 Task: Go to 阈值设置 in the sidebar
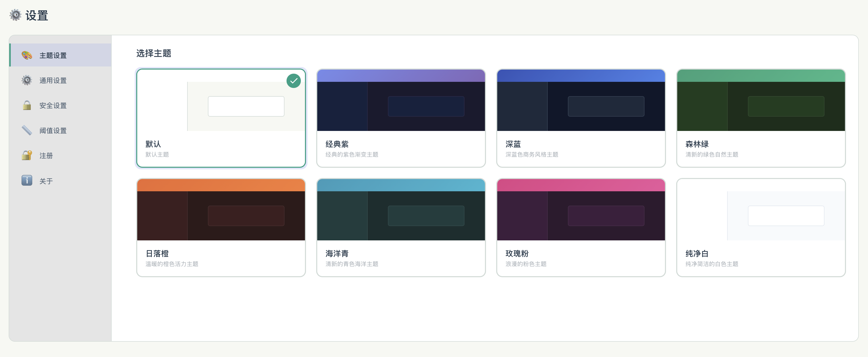tap(60, 130)
